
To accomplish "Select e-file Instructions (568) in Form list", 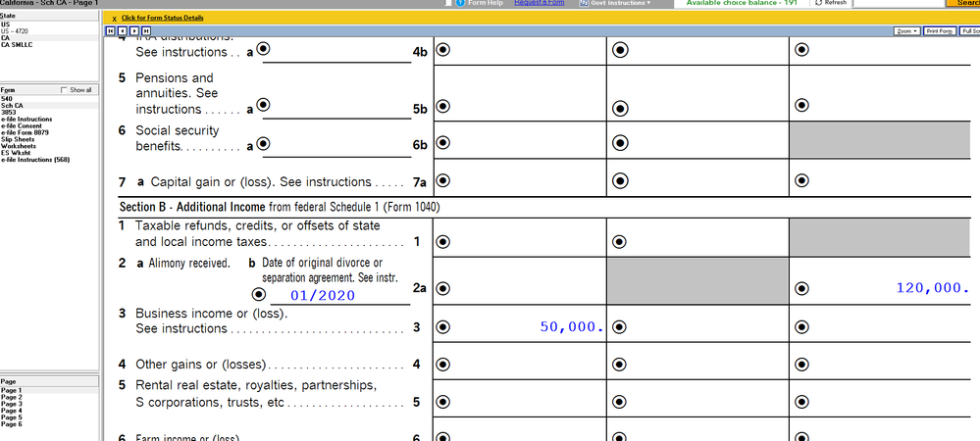I will [49, 160].
